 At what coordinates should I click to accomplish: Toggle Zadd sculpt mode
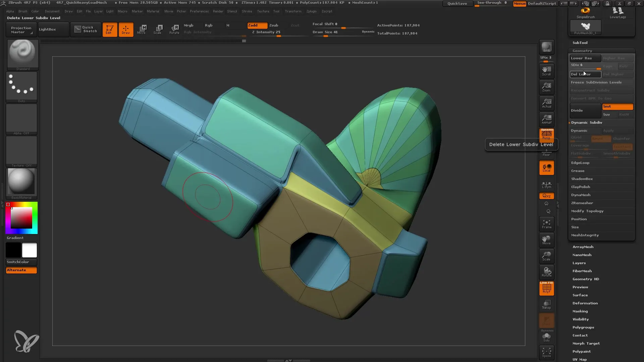point(257,25)
